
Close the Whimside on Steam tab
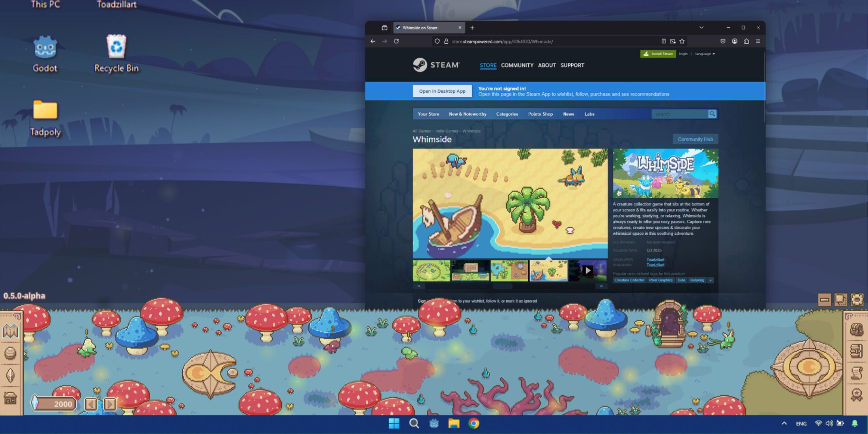point(460,28)
